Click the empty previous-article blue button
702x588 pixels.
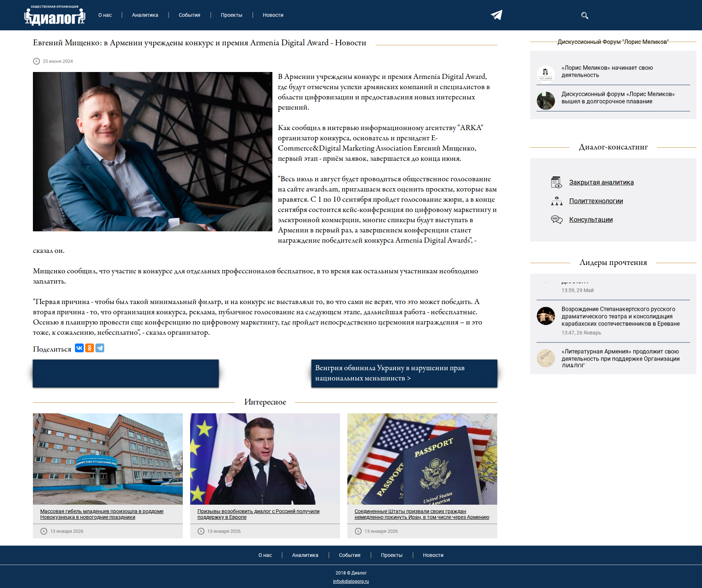pyautogui.click(x=126, y=373)
